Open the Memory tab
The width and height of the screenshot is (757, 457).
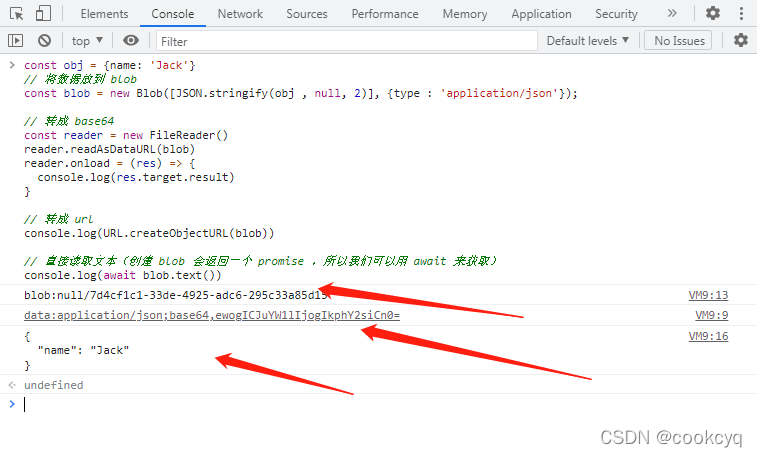[x=464, y=14]
